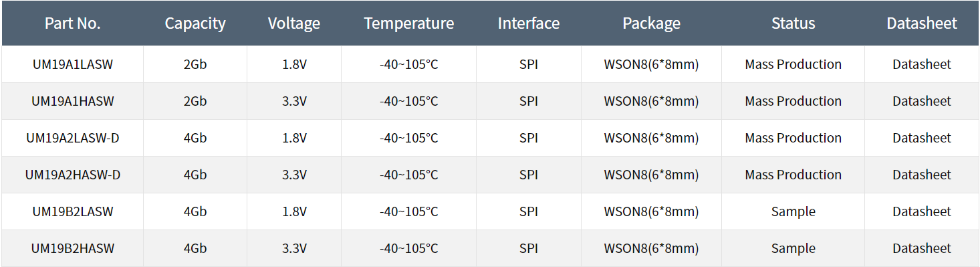Viewport: 980px width, 267px height.
Task: Click Mass Production status of UM19A1HASW
Action: click(793, 101)
